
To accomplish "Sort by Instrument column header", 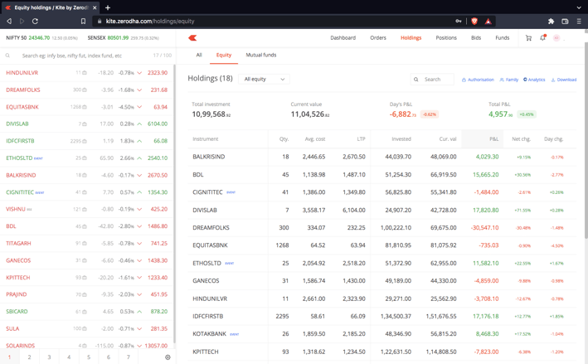I will click(x=205, y=139).
